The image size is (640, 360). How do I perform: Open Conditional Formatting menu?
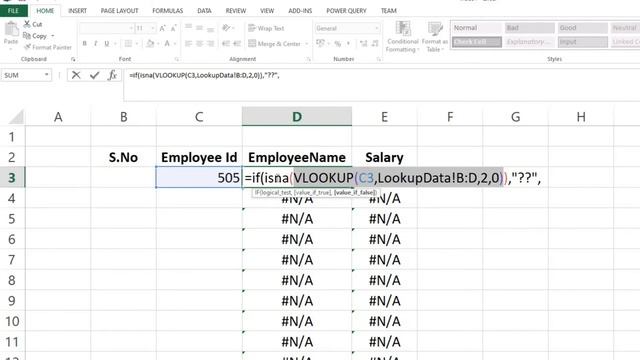(x=402, y=37)
